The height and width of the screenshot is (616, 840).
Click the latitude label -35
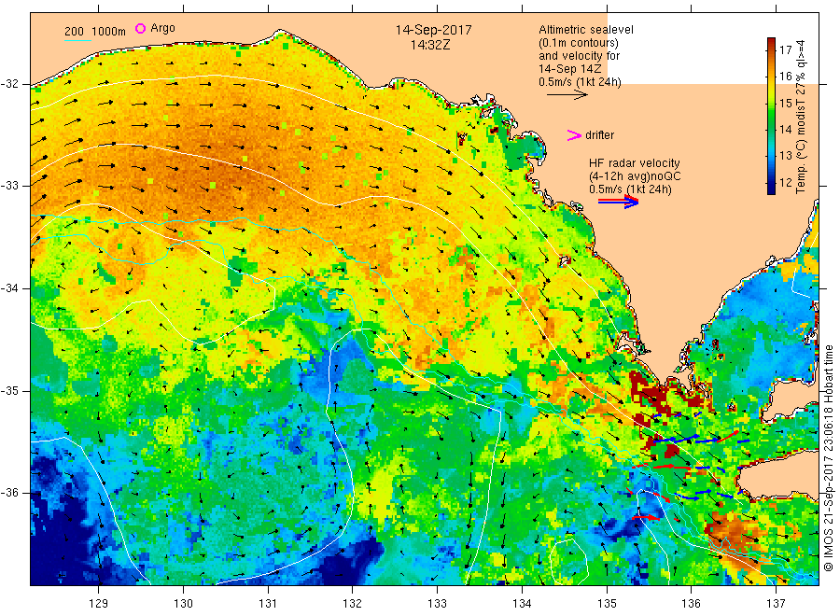[x=9, y=391]
